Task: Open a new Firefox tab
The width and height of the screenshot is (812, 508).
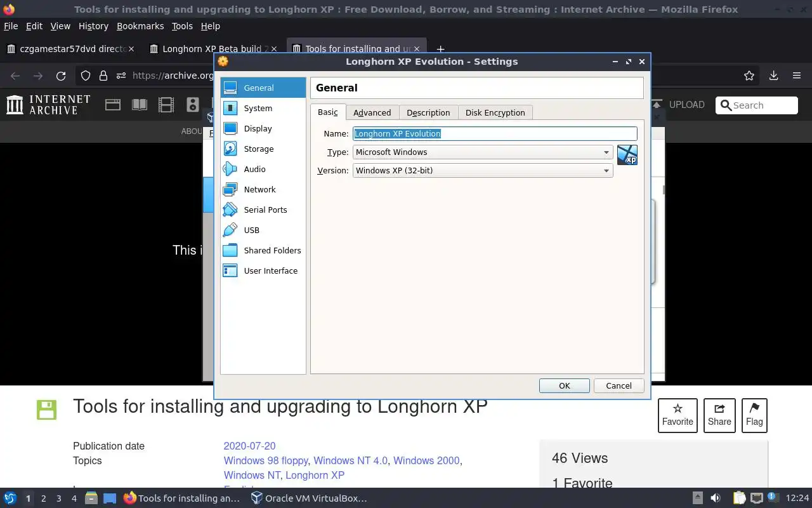Action: 440,49
